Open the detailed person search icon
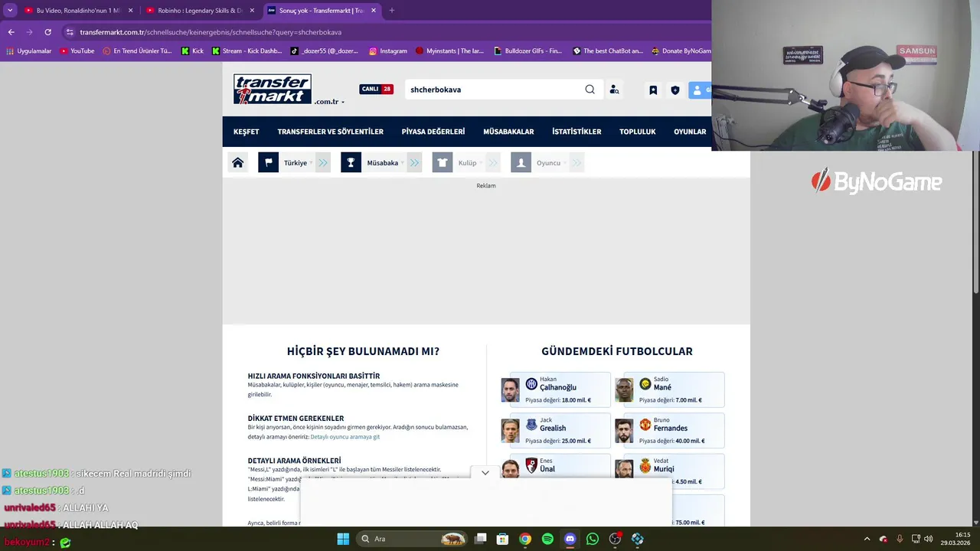Screen dimensions: 980x551 (x=614, y=90)
